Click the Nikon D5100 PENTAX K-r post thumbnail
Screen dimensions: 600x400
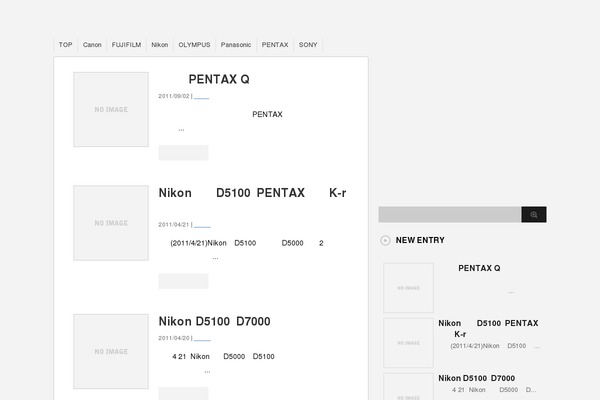(x=111, y=223)
